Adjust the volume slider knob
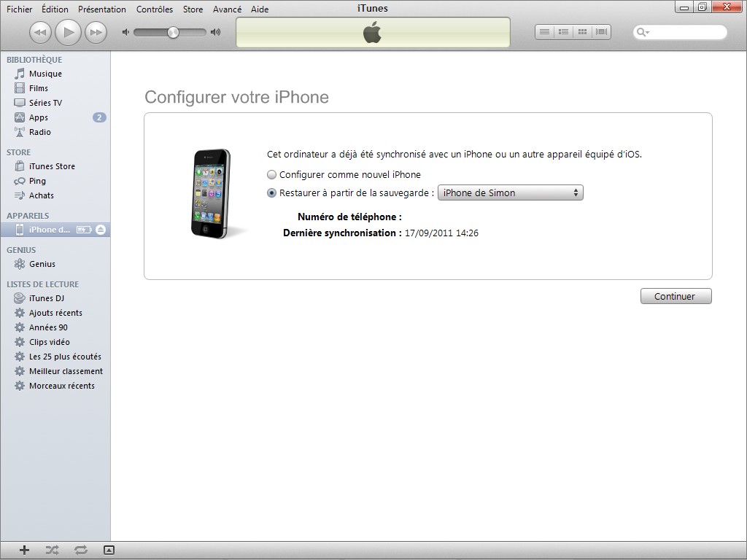This screenshot has height=560, width=747. point(173,32)
